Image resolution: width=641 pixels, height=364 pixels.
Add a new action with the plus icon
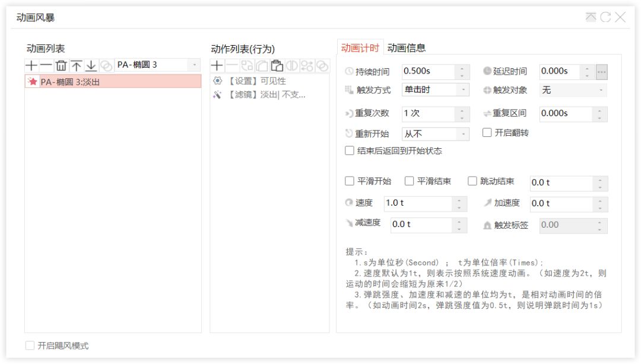tap(217, 66)
